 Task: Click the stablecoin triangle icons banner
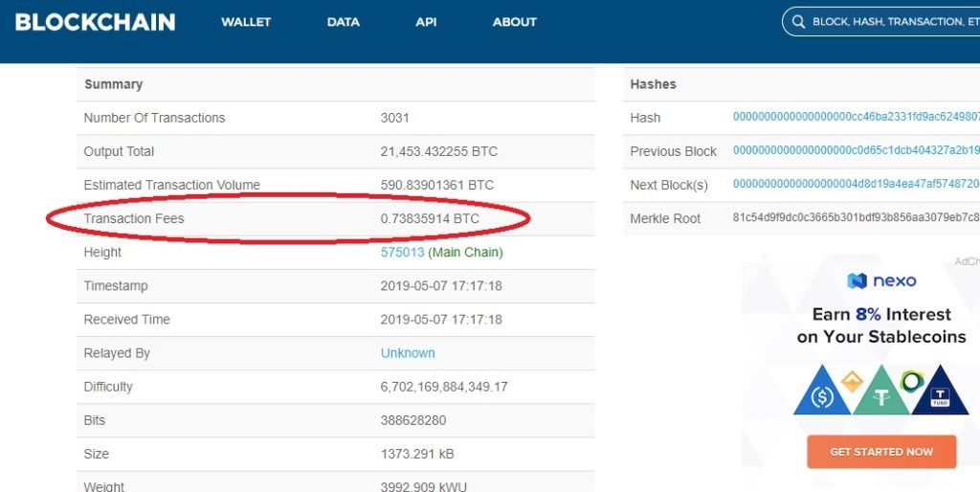pyautogui.click(x=881, y=391)
